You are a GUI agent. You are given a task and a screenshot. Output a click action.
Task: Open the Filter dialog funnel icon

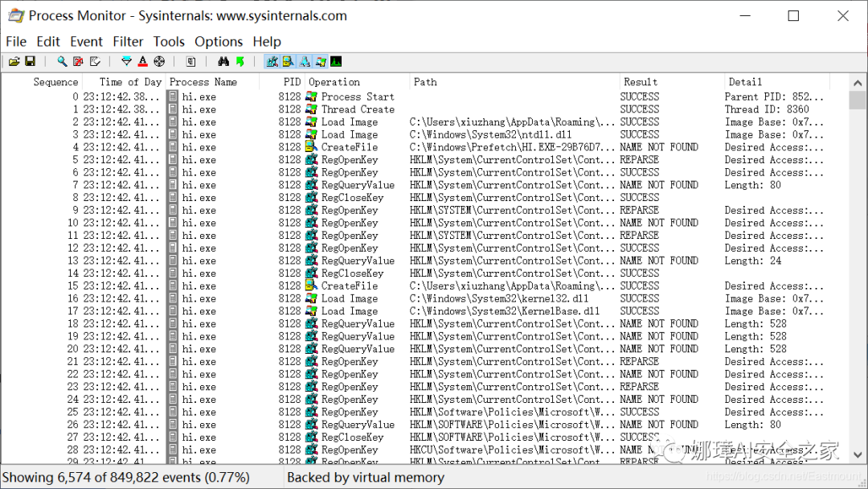pos(126,61)
